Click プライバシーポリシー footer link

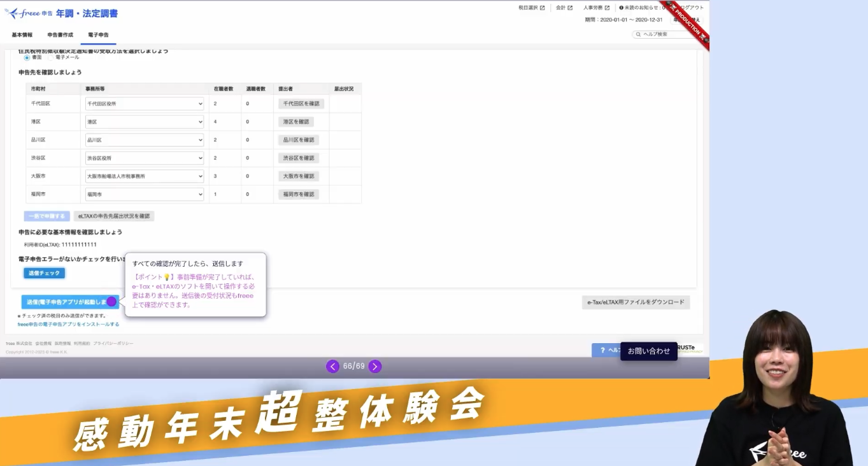coord(113,344)
